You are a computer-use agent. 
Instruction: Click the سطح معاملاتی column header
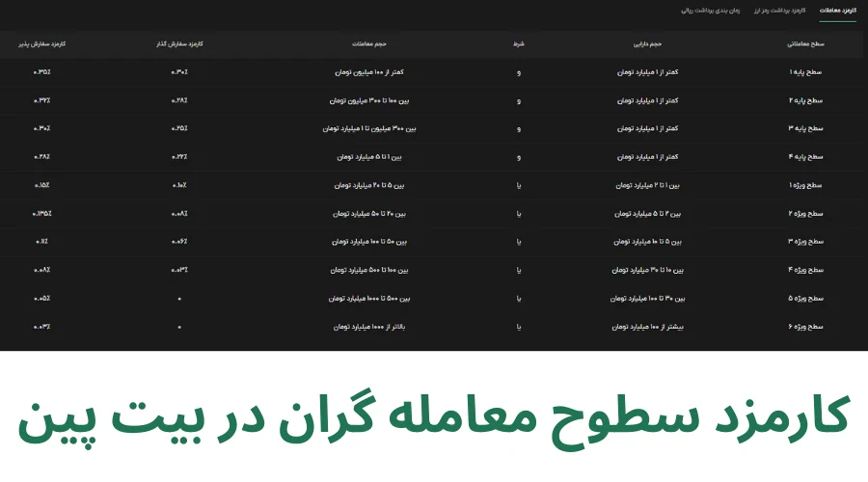click(x=805, y=43)
